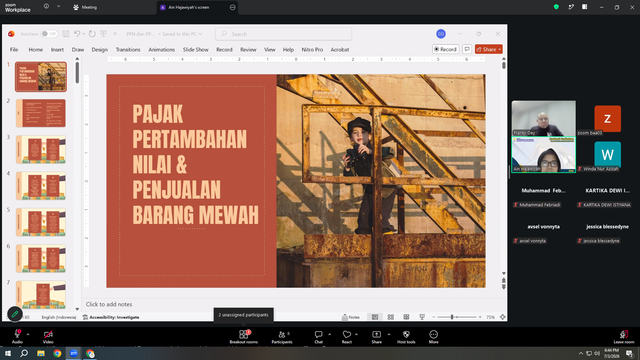Select slide 2 thumbnail
640x360 pixels.
click(41, 113)
